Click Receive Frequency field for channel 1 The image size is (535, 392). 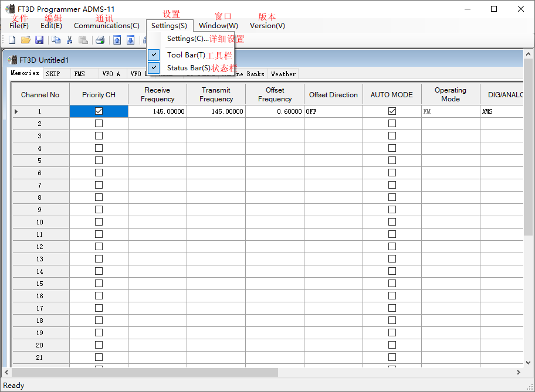tap(157, 111)
